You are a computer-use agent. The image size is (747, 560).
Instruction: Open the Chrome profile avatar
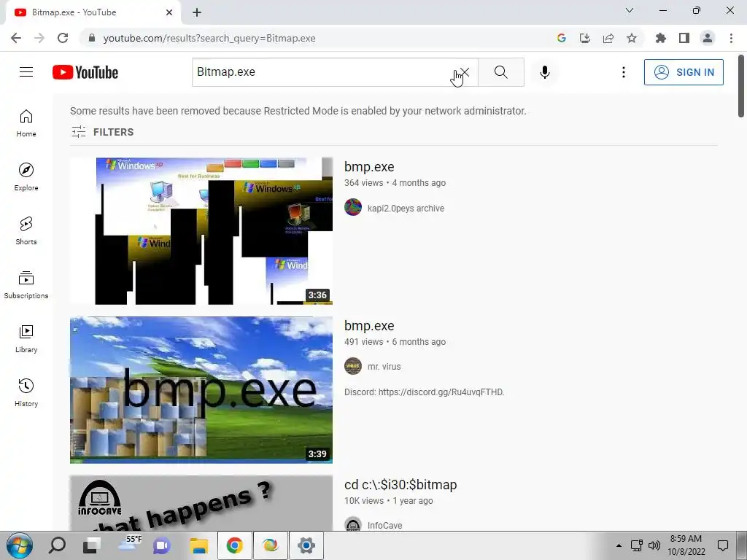tap(708, 38)
